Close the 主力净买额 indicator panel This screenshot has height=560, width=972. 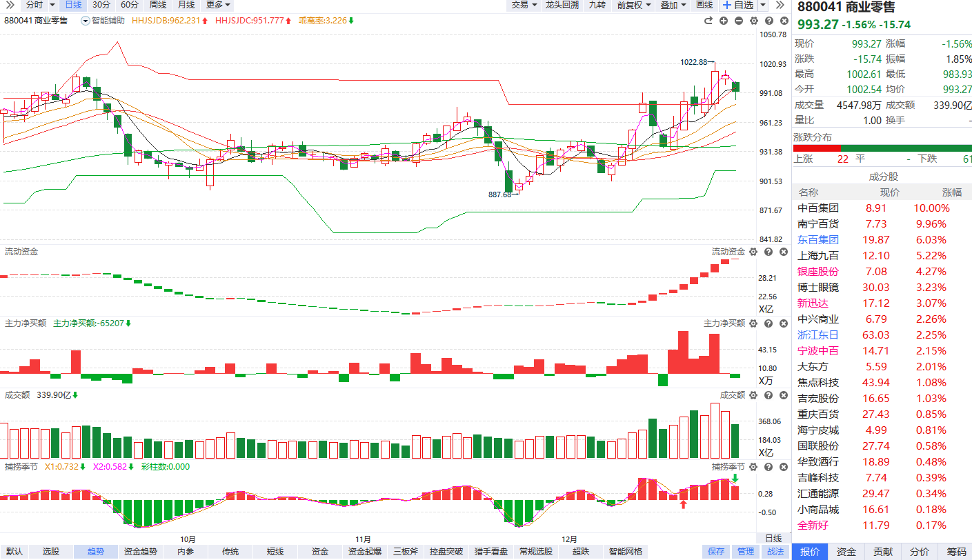point(784,323)
